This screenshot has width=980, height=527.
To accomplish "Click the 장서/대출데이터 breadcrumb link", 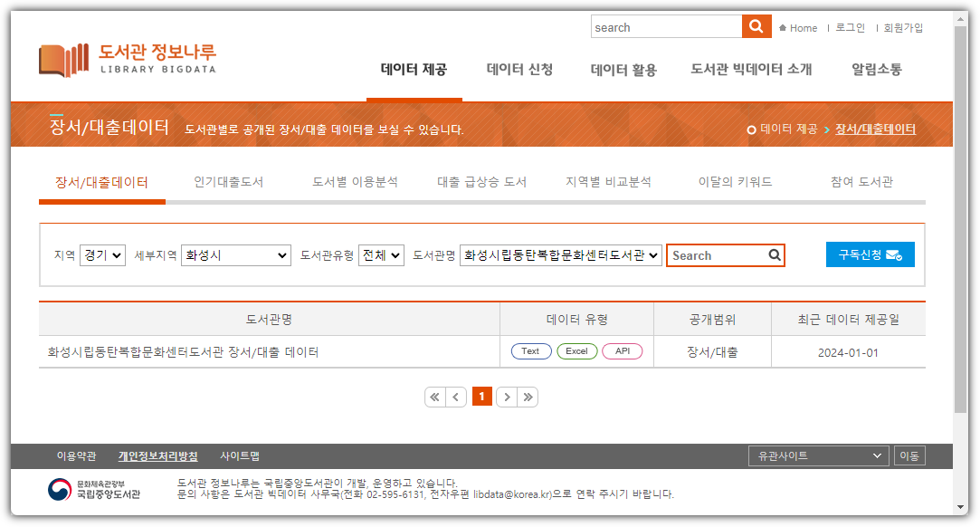I will point(875,129).
